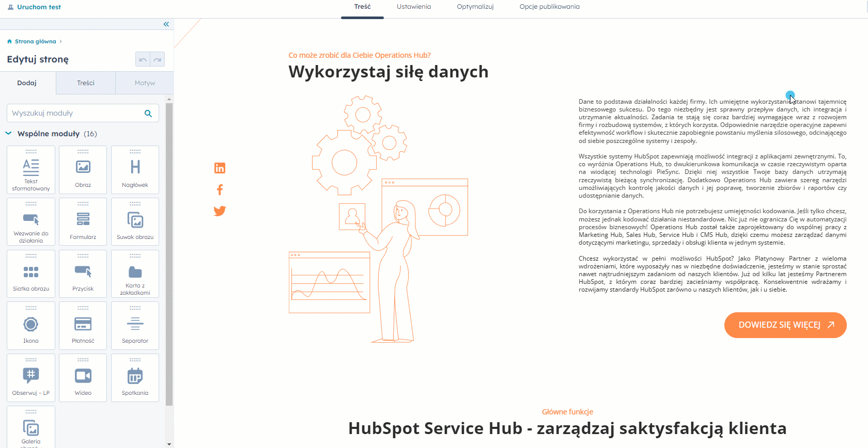Image resolution: width=868 pixels, height=448 pixels.
Task: Select the Motyw sidebar tab
Action: [x=145, y=83]
